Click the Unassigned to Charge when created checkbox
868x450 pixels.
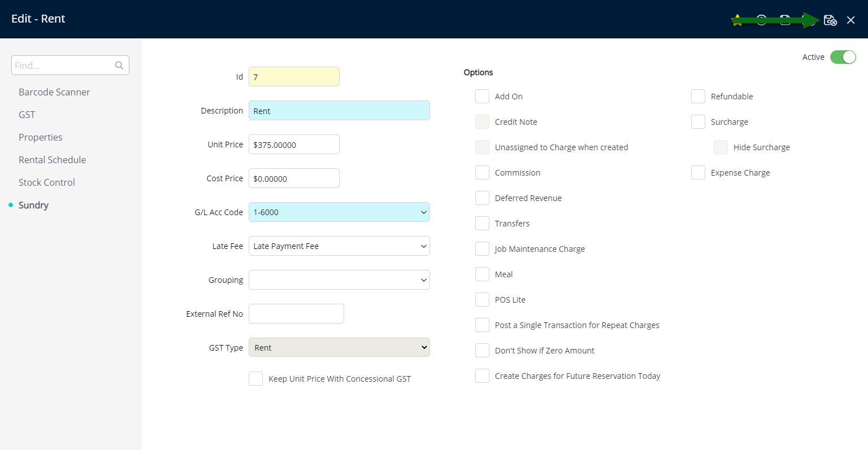pos(482,147)
